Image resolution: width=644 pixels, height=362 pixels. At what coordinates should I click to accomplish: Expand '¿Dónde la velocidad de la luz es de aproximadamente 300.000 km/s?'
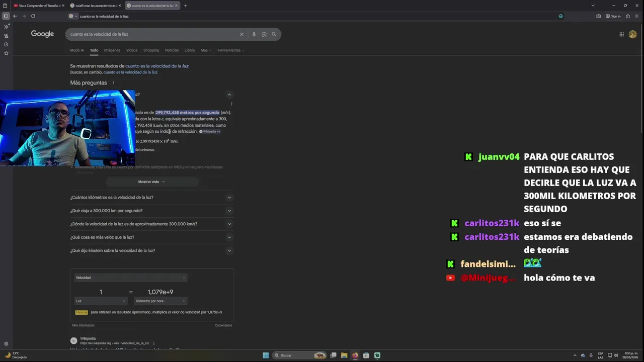[x=151, y=224]
